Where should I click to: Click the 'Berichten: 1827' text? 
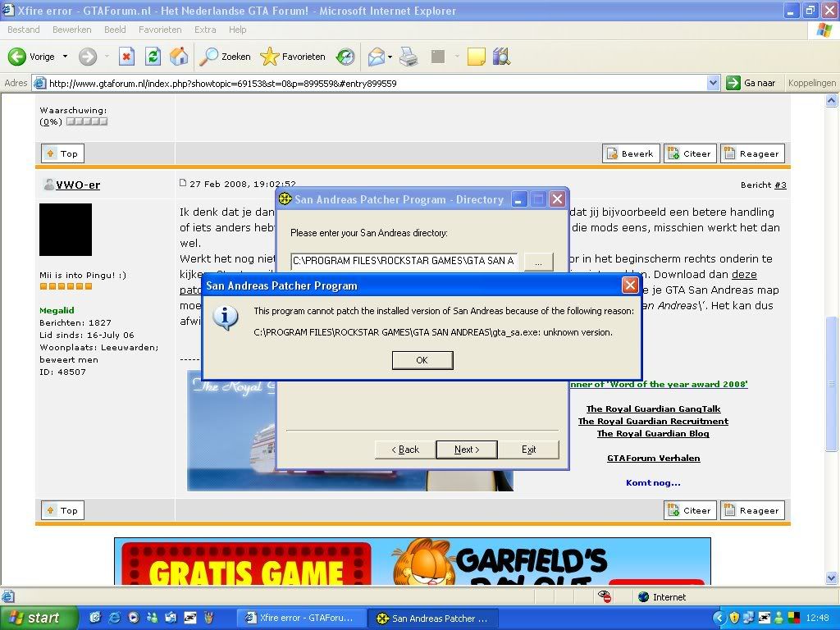pyautogui.click(x=75, y=322)
